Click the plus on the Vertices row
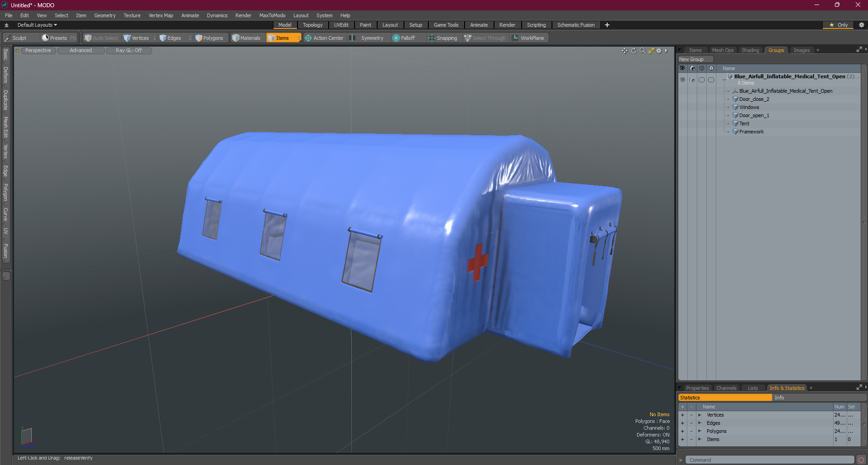The width and height of the screenshot is (868, 465). tap(682, 415)
